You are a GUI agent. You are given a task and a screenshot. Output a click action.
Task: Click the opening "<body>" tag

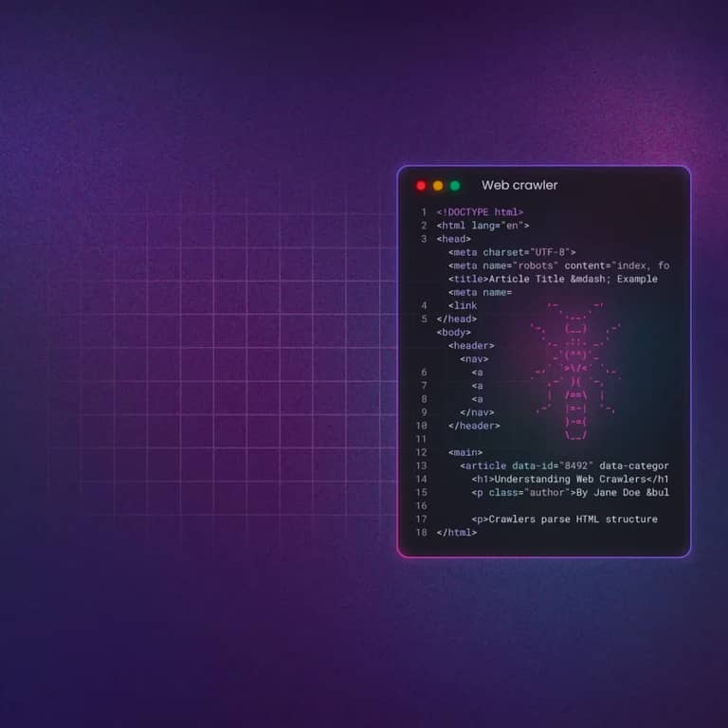[x=454, y=333]
